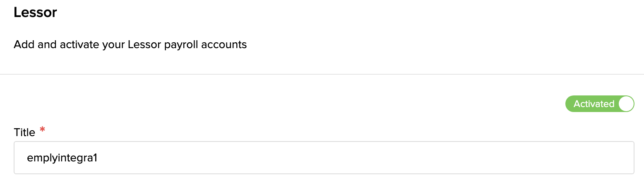Toggle the Activated switch off
The width and height of the screenshot is (644, 195).
(599, 104)
